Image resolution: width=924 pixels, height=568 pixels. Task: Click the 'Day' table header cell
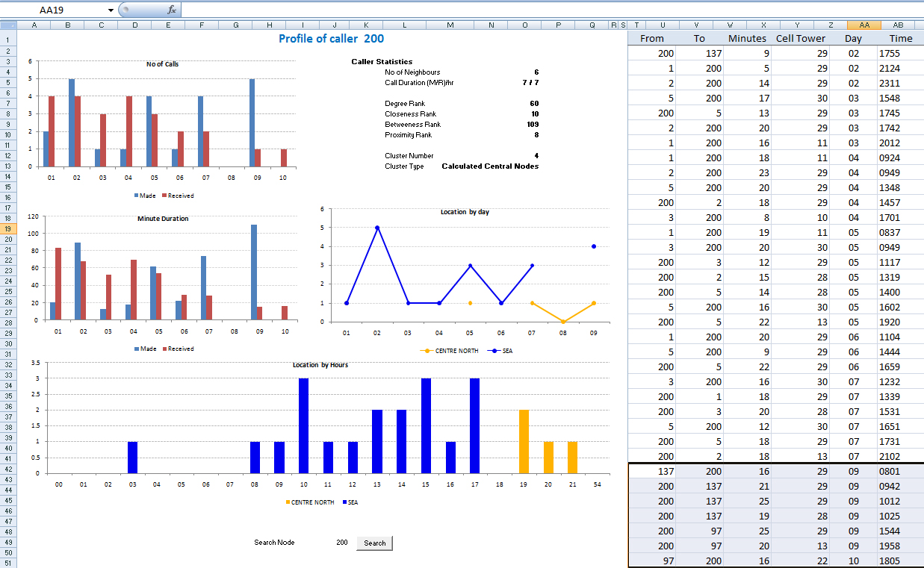click(x=853, y=39)
